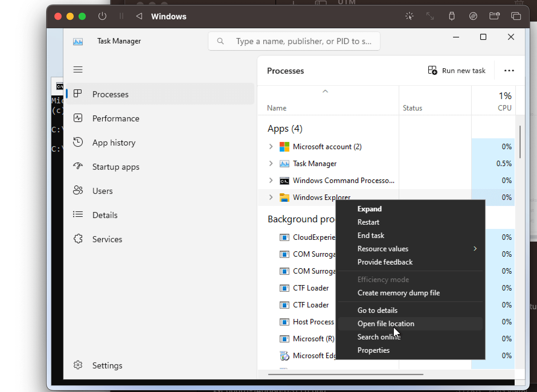Open the Users page
The width and height of the screenshot is (537, 392).
pos(160,191)
